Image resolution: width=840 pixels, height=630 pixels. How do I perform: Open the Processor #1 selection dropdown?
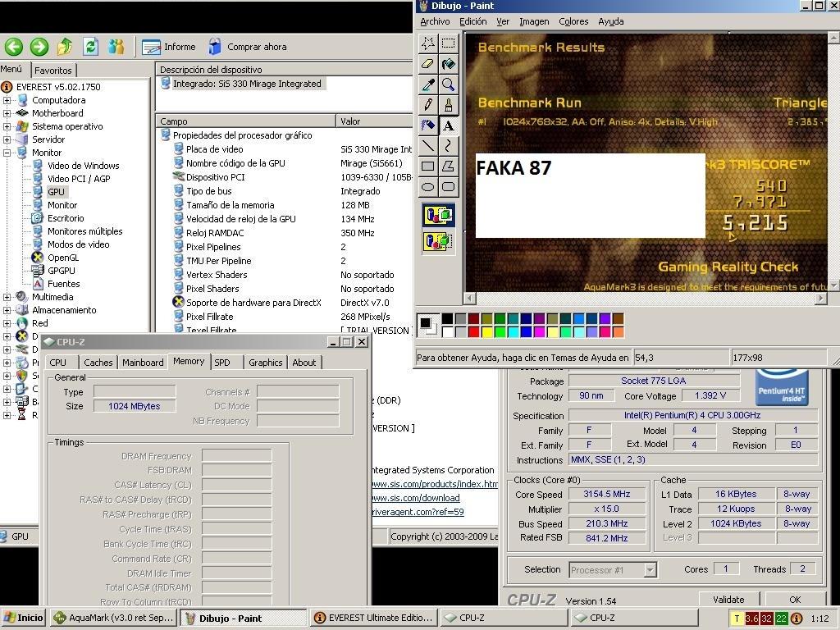[x=650, y=569]
